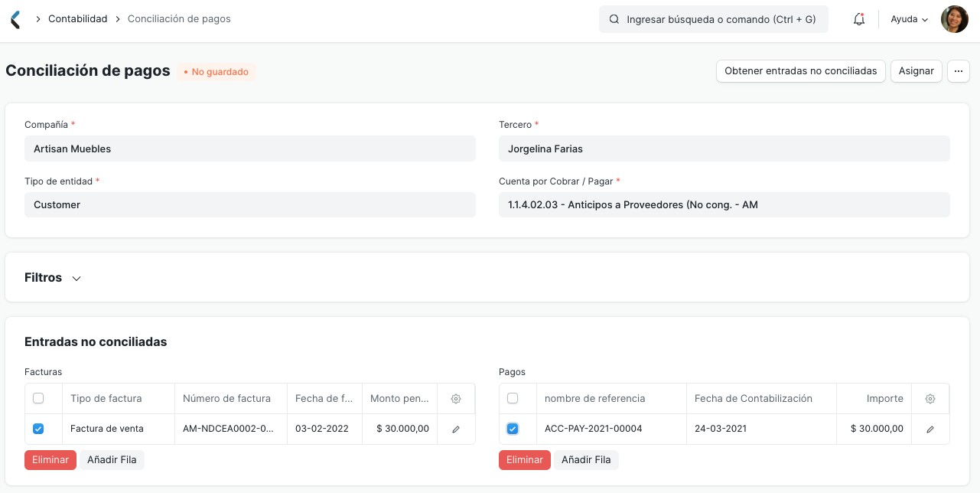Screen dimensions: 980x493
Task: Uncheck the ACC-PAY-2021-00004 row checkbox
Action: (x=513, y=429)
